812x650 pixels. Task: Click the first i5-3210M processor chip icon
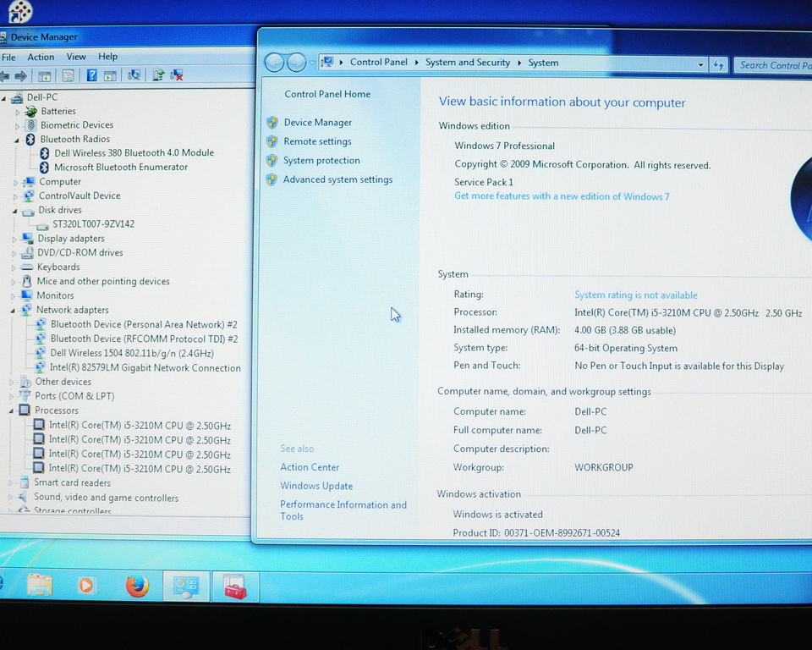tap(38, 425)
